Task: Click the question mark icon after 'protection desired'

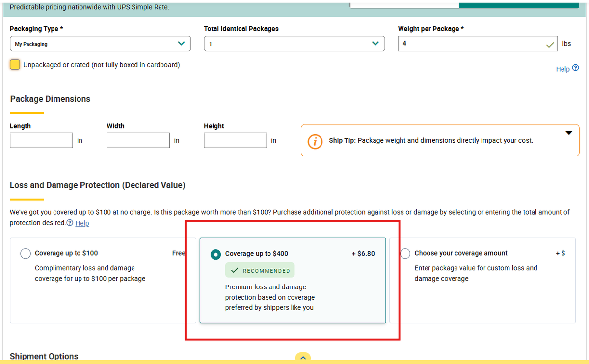Action: [70, 223]
